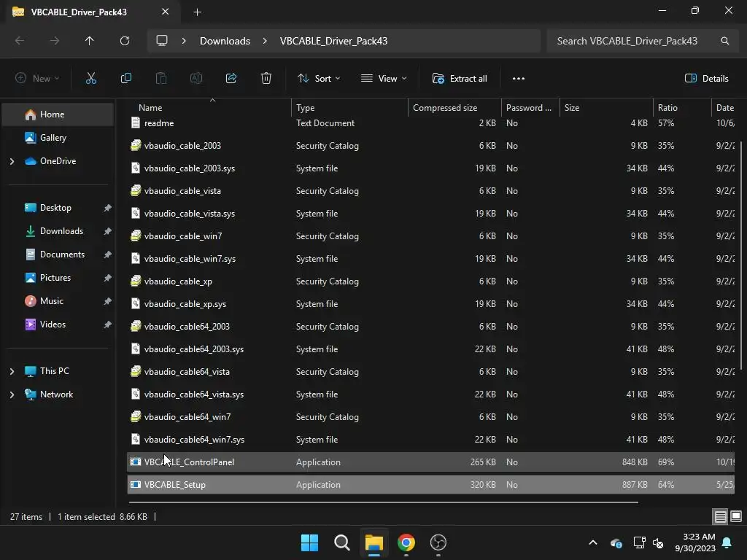Click the This PC monitor icon in address bar
The width and height of the screenshot is (747, 560).
pyautogui.click(x=162, y=41)
